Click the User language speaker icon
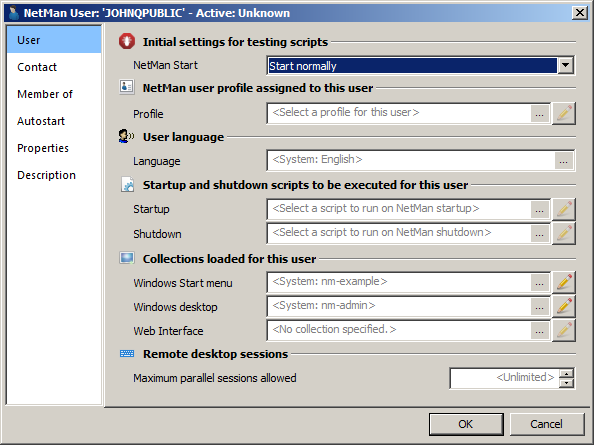 [x=126, y=136]
